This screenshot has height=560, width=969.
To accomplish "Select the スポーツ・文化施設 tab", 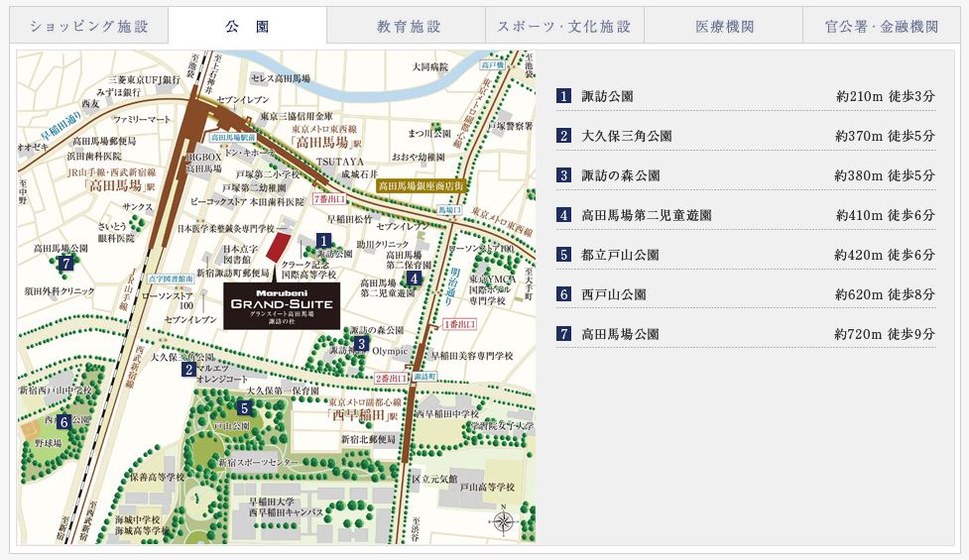I will (x=564, y=26).
